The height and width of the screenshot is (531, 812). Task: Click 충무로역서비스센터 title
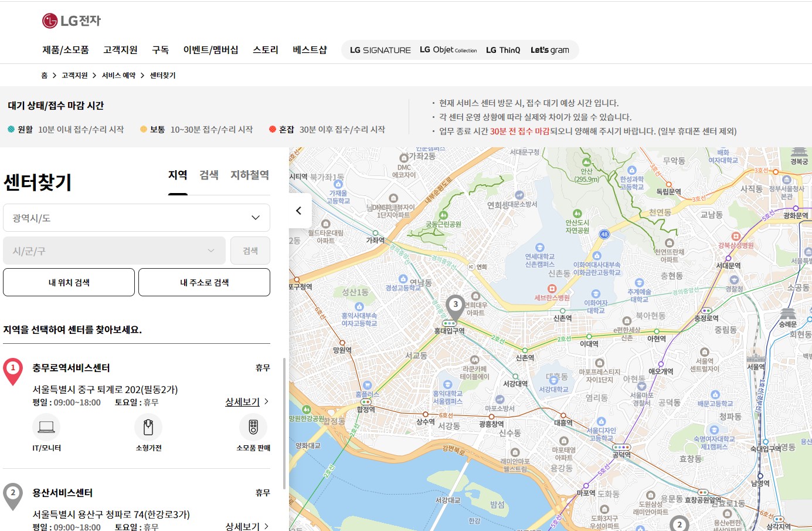[x=71, y=368]
